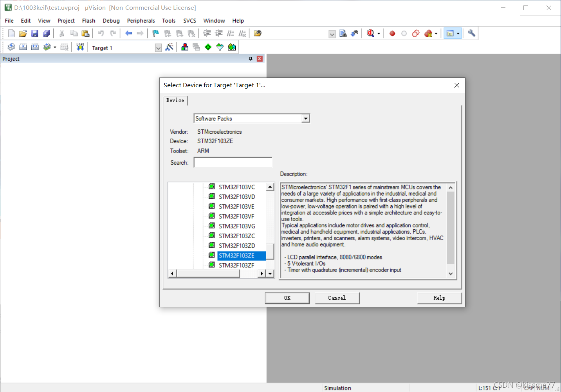
Task: Click inside the Search input field
Action: point(233,162)
